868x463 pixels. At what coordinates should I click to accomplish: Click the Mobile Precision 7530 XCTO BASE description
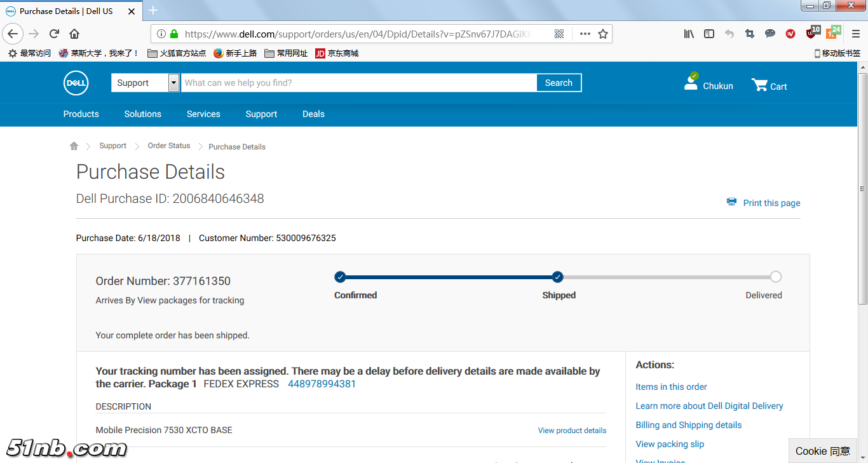(x=164, y=430)
